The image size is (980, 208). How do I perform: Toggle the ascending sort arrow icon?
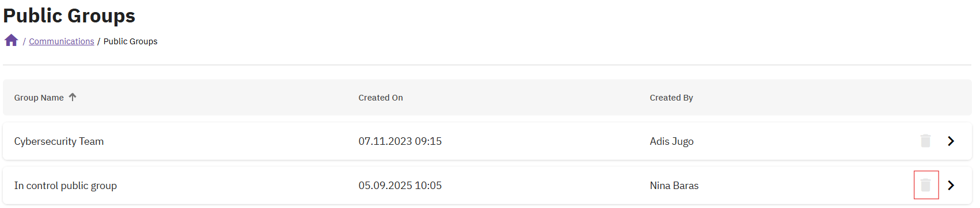click(73, 97)
